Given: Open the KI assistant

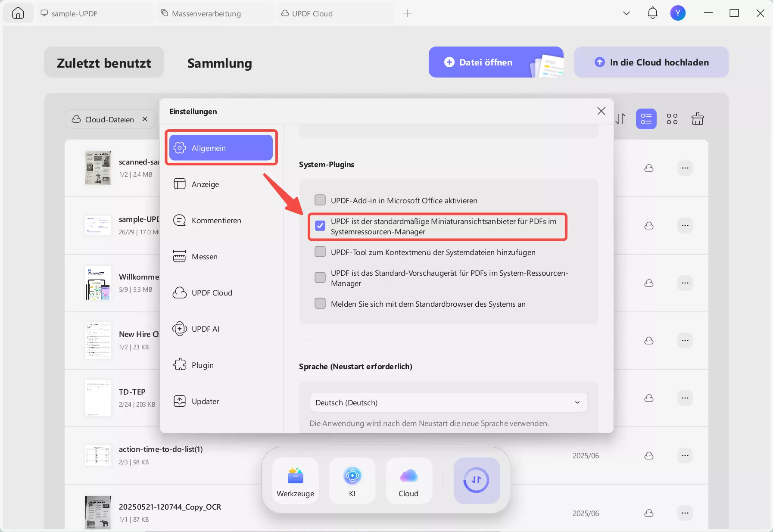Looking at the screenshot, I should click(x=352, y=481).
